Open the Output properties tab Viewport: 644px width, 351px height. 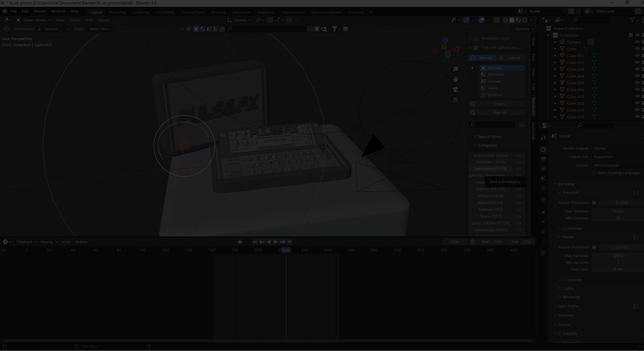(543, 159)
